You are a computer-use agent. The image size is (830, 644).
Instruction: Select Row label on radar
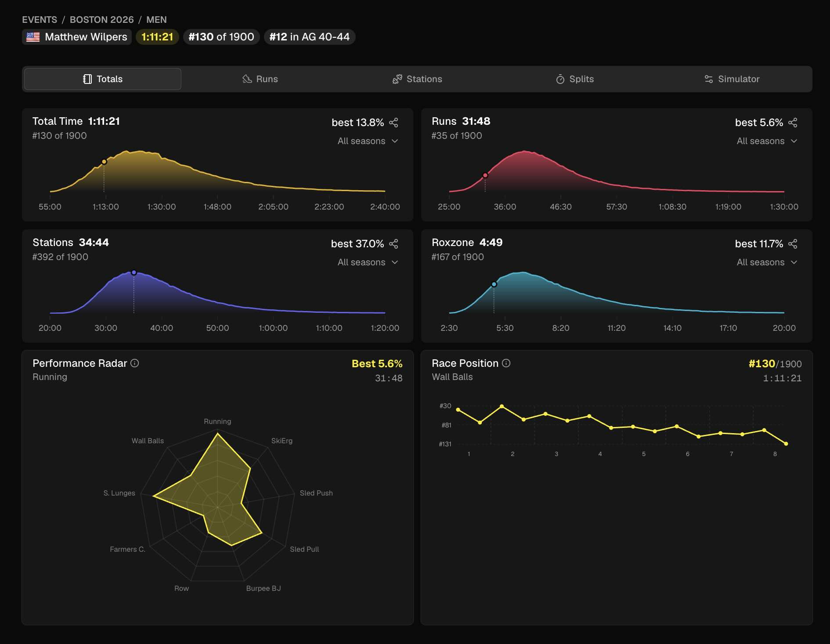(x=181, y=588)
